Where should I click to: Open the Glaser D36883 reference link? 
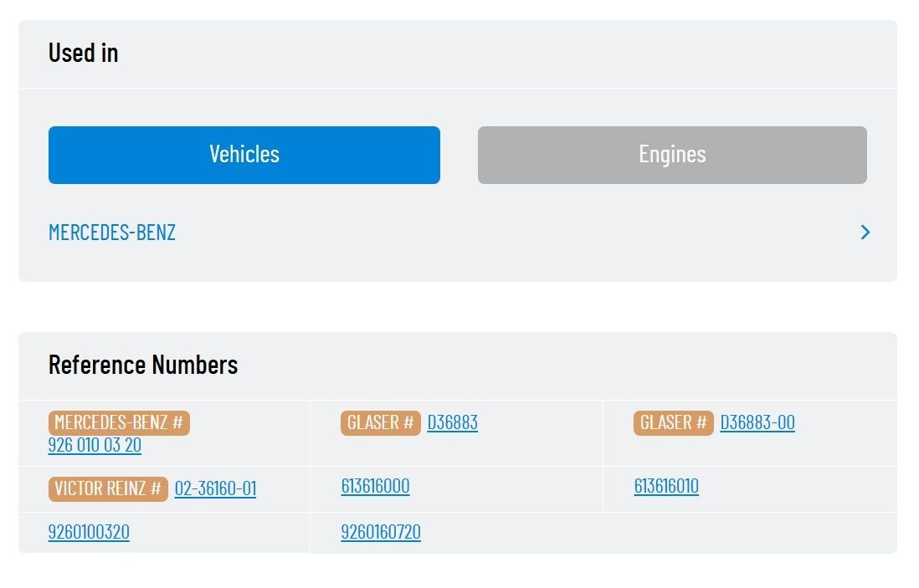(x=452, y=422)
